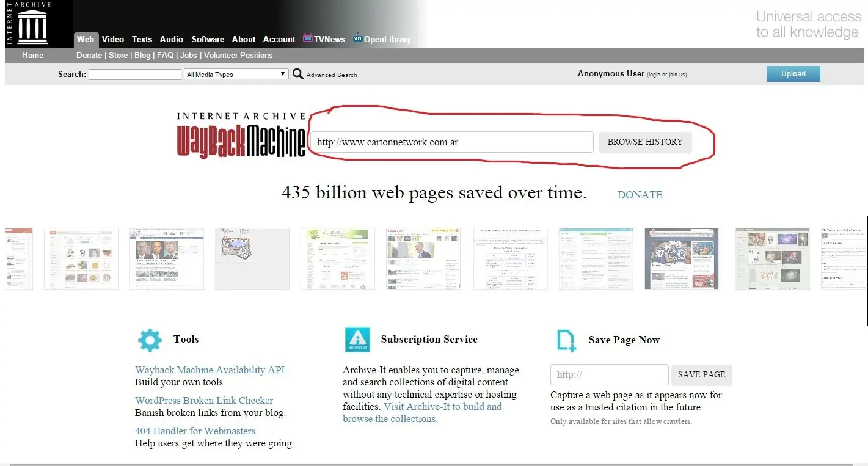Open the Account tab
The width and height of the screenshot is (868, 466).
(x=279, y=39)
